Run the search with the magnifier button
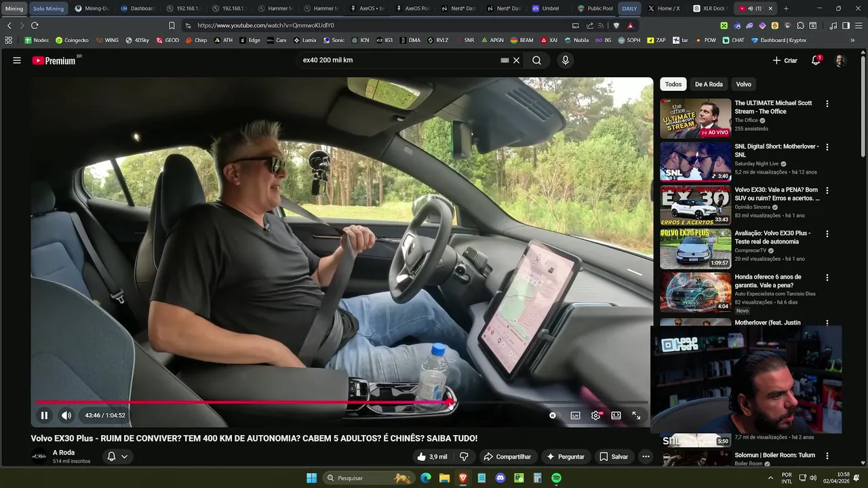Screen dimensions: 868x488 536,60
